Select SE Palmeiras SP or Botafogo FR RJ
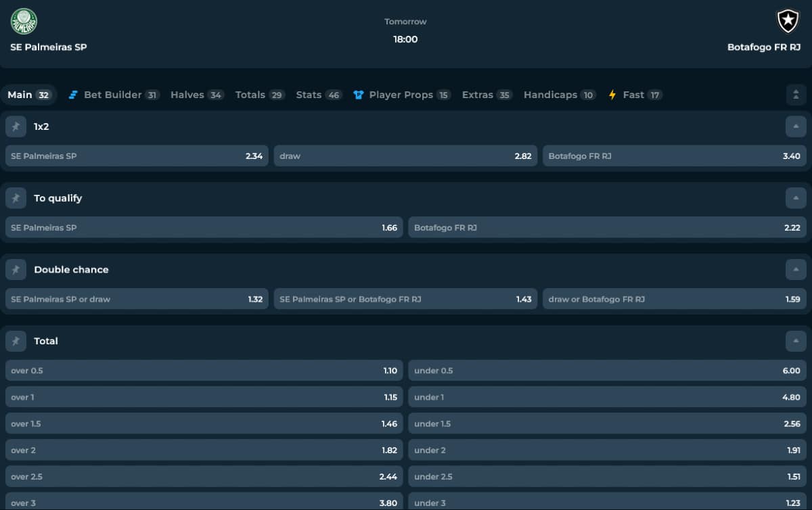The height and width of the screenshot is (510, 812). point(405,299)
